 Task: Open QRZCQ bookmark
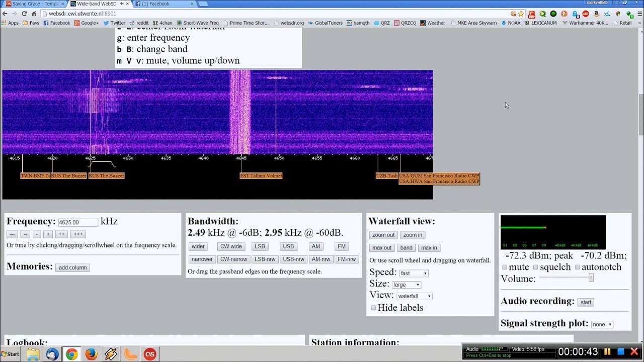point(406,23)
